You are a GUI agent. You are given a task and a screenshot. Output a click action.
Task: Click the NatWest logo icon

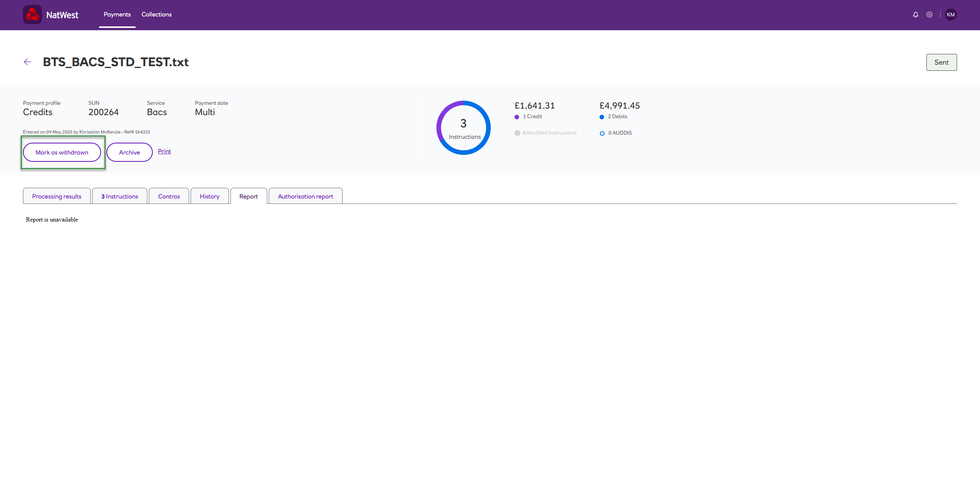tap(33, 15)
